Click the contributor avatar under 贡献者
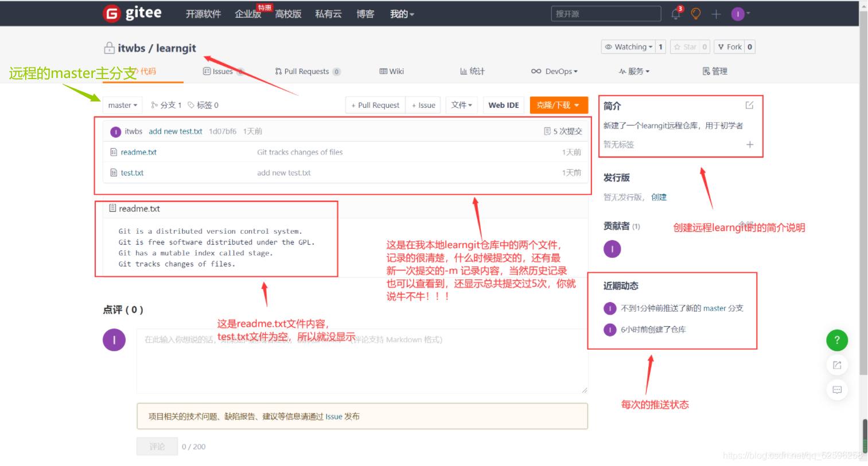The width and height of the screenshot is (868, 466). pyautogui.click(x=612, y=249)
